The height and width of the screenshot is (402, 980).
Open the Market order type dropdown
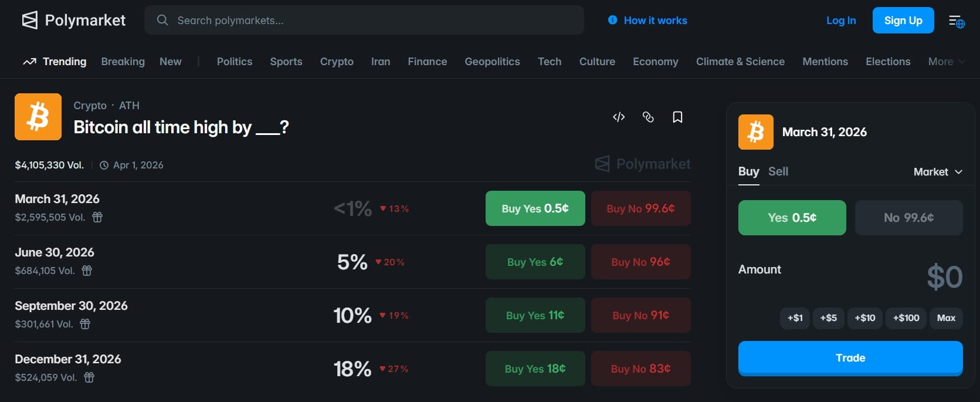[938, 172]
